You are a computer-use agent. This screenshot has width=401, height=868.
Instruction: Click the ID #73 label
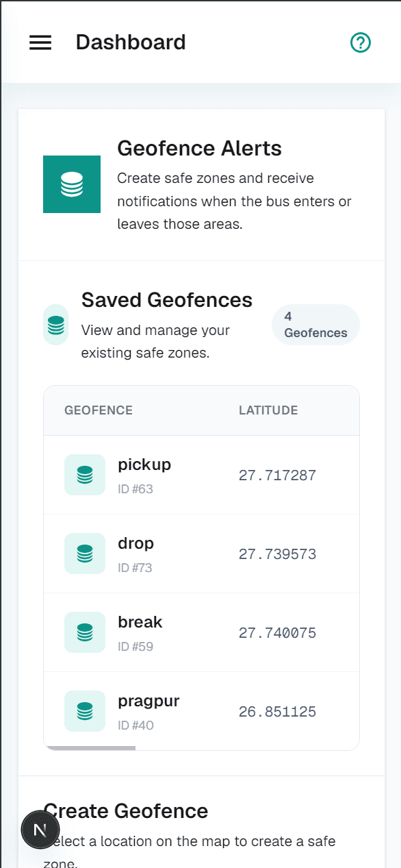(135, 568)
